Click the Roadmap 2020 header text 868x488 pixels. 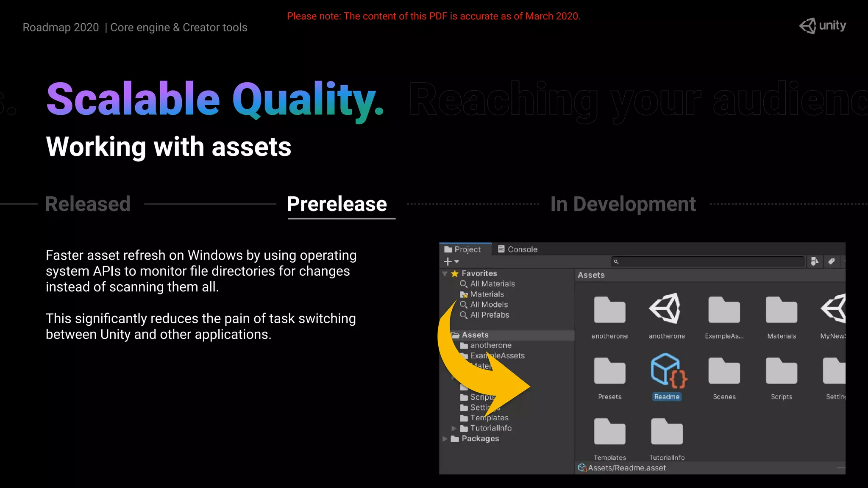coord(61,28)
